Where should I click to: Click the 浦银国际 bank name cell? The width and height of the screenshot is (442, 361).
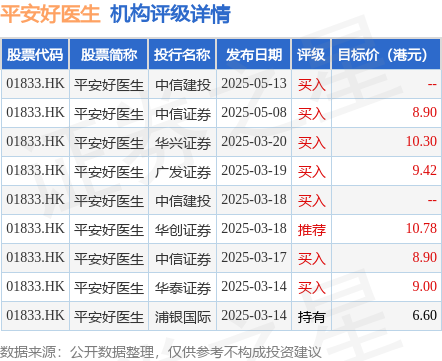tap(183, 317)
